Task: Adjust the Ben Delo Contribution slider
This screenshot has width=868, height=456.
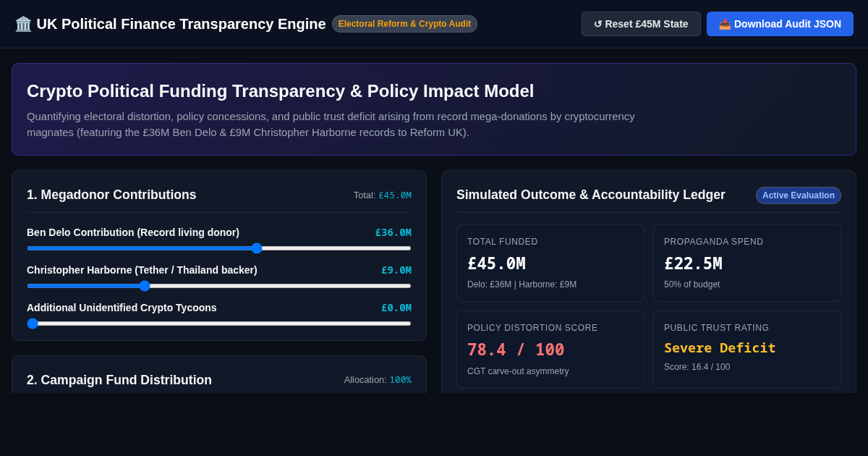Action: pyautogui.click(x=219, y=248)
